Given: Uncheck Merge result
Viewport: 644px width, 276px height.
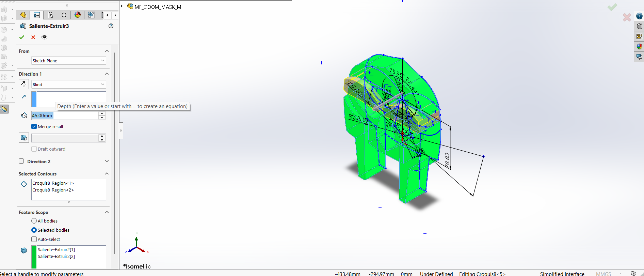Looking at the screenshot, I should point(34,126).
